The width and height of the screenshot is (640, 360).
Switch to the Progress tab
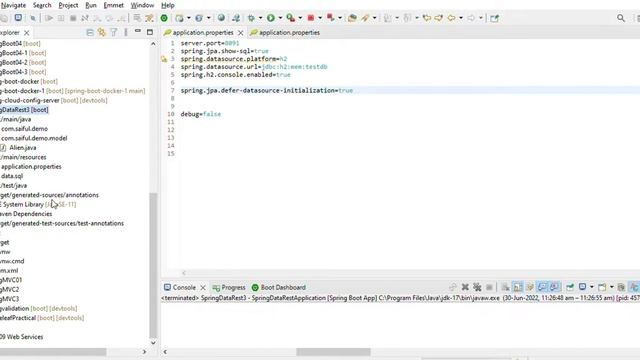[x=229, y=287]
